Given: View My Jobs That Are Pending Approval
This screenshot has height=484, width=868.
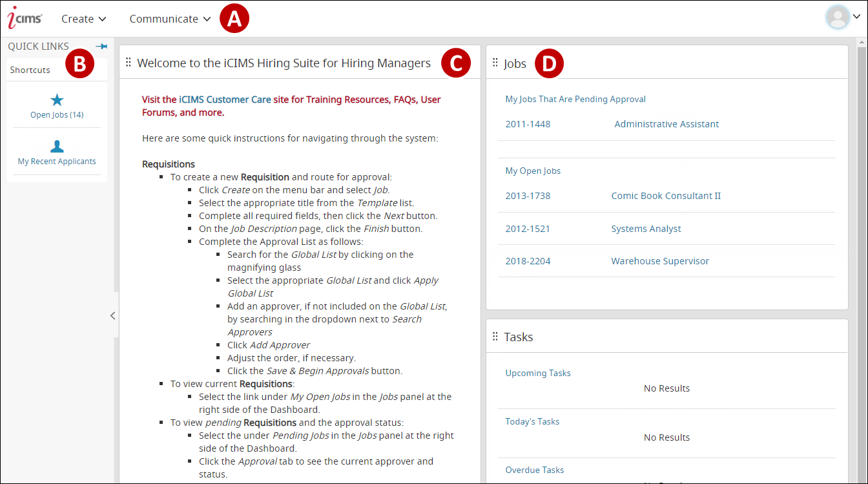Looking at the screenshot, I should click(x=575, y=99).
